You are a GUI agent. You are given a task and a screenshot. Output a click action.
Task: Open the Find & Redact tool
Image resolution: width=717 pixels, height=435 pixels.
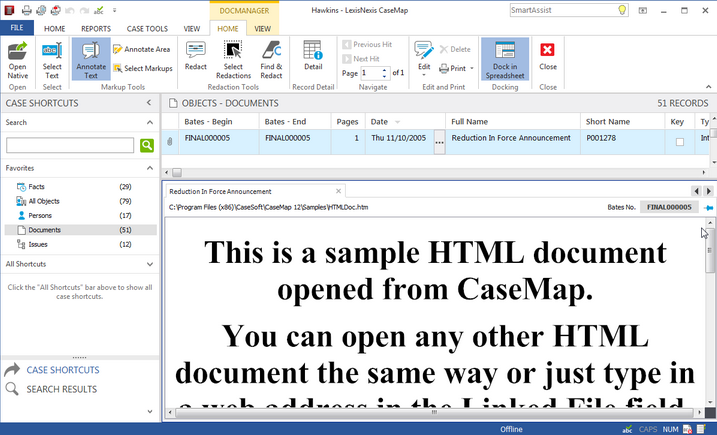(x=271, y=58)
